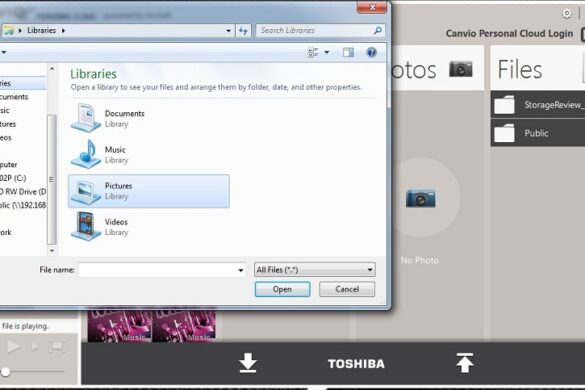Screen dimensions: 585x390
Task: Click the Open button
Action: click(x=282, y=289)
